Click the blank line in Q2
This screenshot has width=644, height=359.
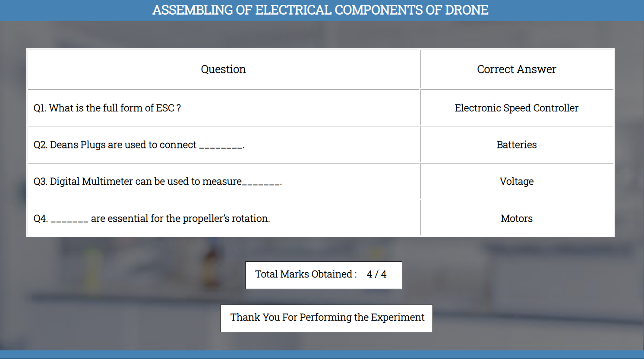(221, 147)
